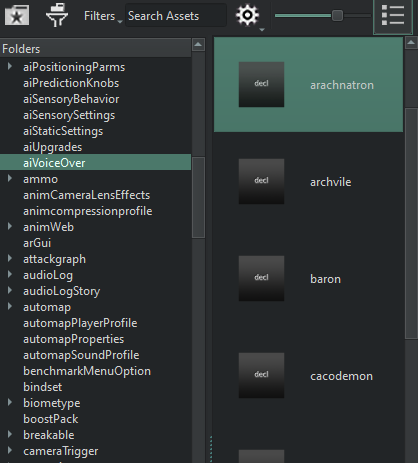Viewport: 418px width, 463px height.
Task: Click the thumbnail size slider handle
Action: tap(337, 15)
